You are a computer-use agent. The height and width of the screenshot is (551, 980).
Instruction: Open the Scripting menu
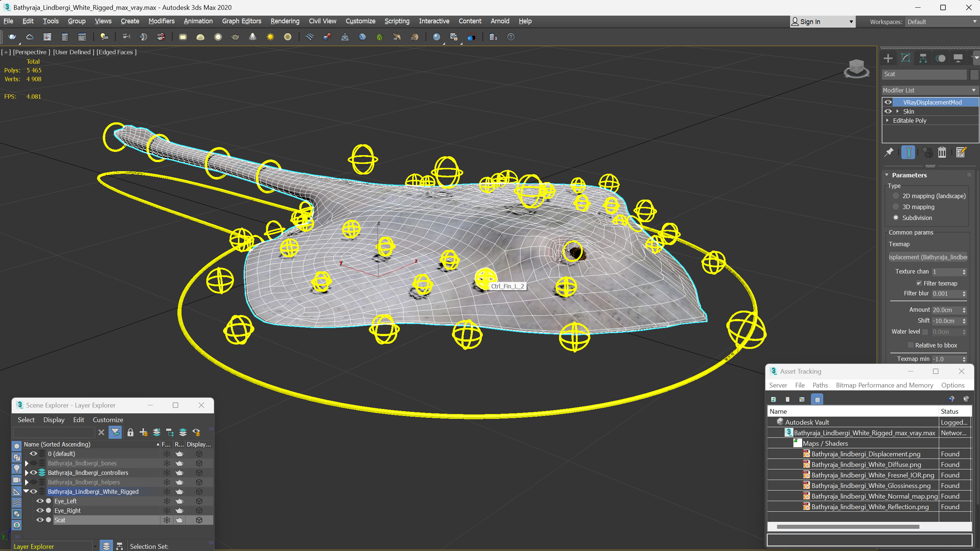click(397, 21)
